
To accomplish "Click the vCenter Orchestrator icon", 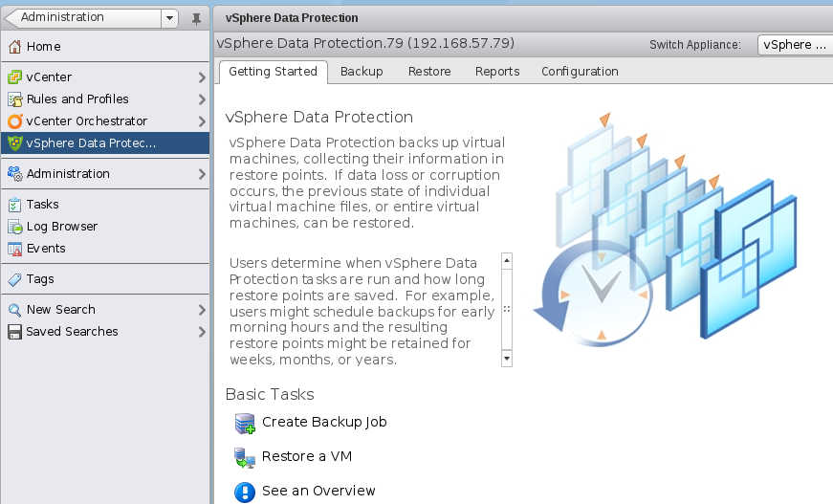I will pos(15,121).
